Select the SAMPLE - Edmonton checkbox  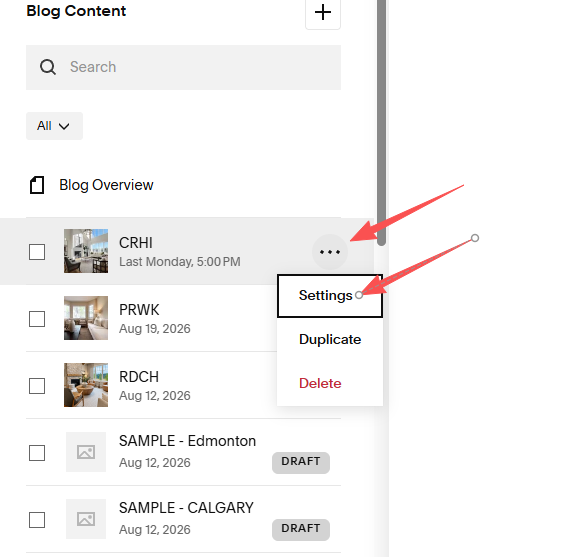pos(37,453)
